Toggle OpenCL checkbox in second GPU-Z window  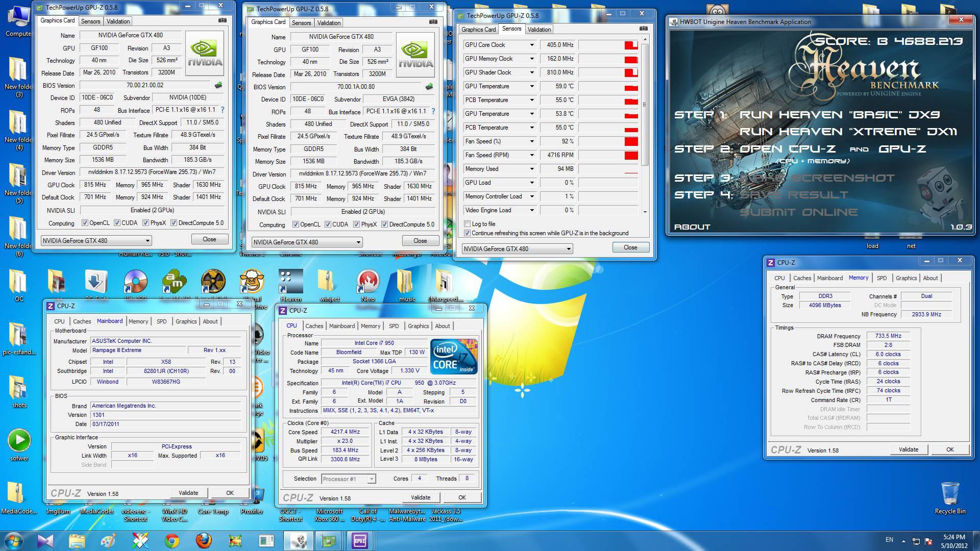click(296, 224)
